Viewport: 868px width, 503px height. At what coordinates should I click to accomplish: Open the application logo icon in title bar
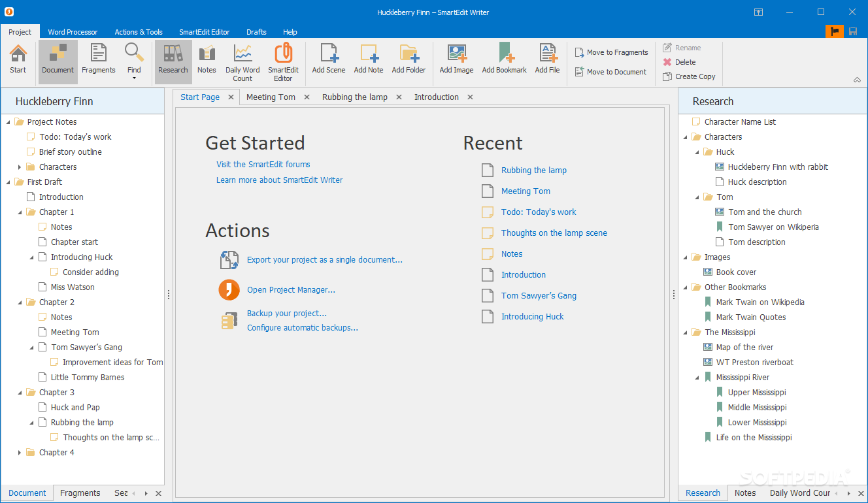[x=9, y=12]
